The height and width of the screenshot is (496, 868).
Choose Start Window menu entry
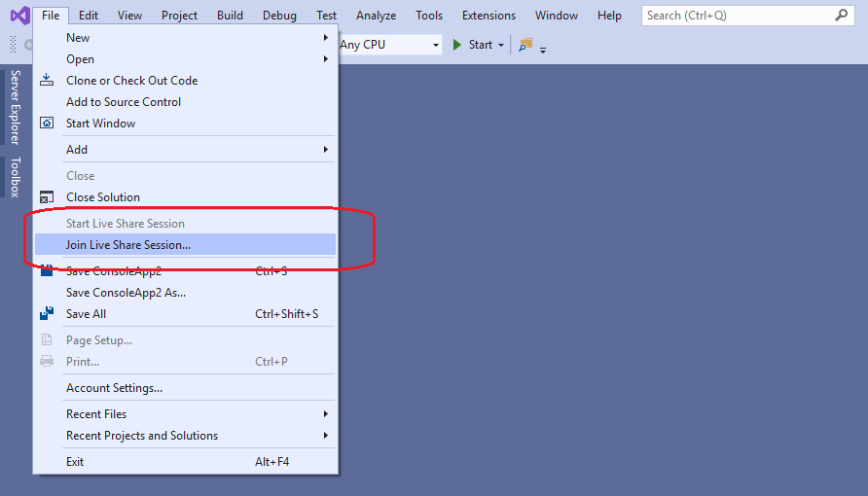(x=186, y=123)
